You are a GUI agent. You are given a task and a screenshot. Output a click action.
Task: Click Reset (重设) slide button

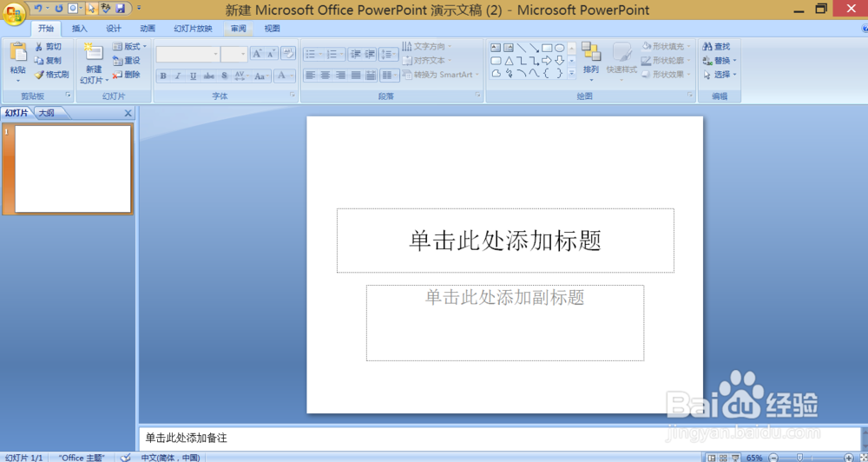tap(126, 61)
